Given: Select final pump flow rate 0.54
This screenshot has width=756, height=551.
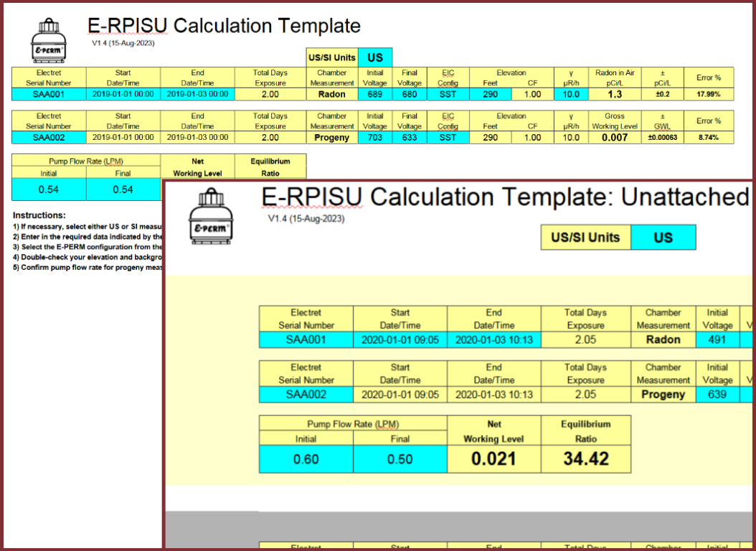Looking at the screenshot, I should pos(123,189).
